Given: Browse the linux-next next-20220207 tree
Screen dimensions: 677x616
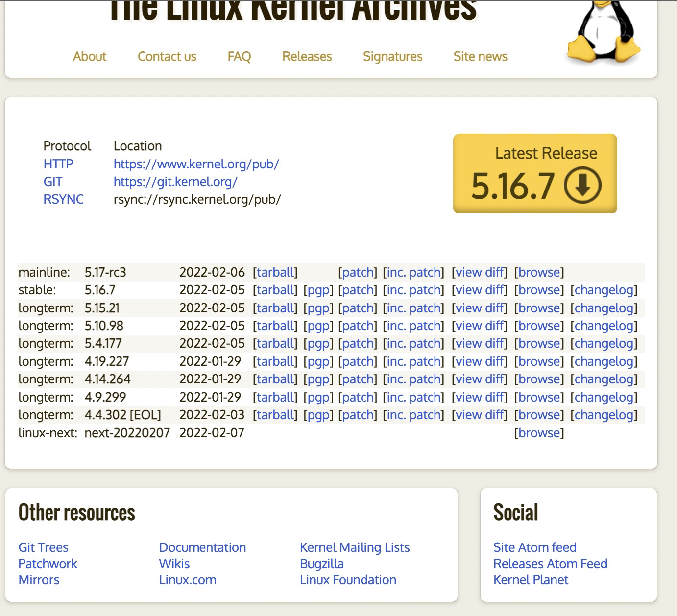Looking at the screenshot, I should click(539, 433).
